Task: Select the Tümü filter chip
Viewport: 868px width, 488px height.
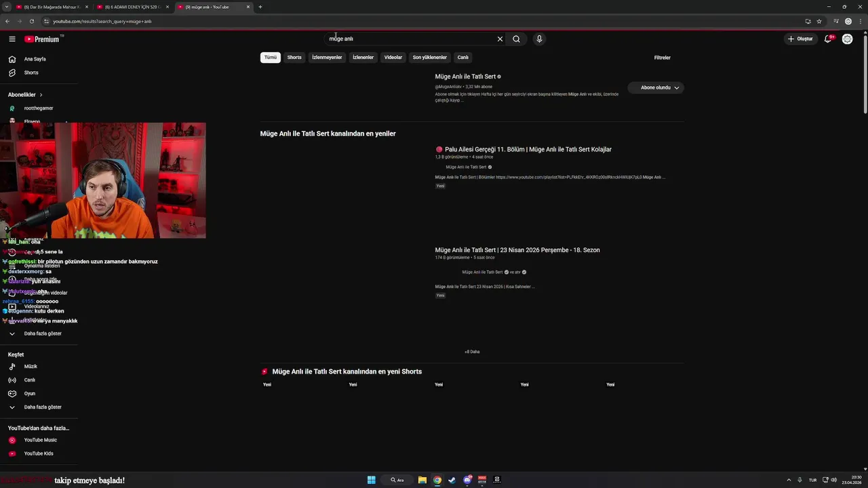Action: (271, 58)
